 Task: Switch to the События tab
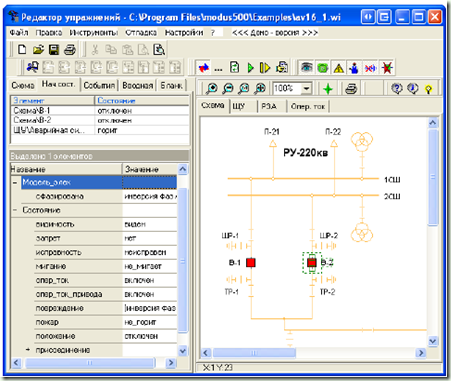[x=99, y=85]
